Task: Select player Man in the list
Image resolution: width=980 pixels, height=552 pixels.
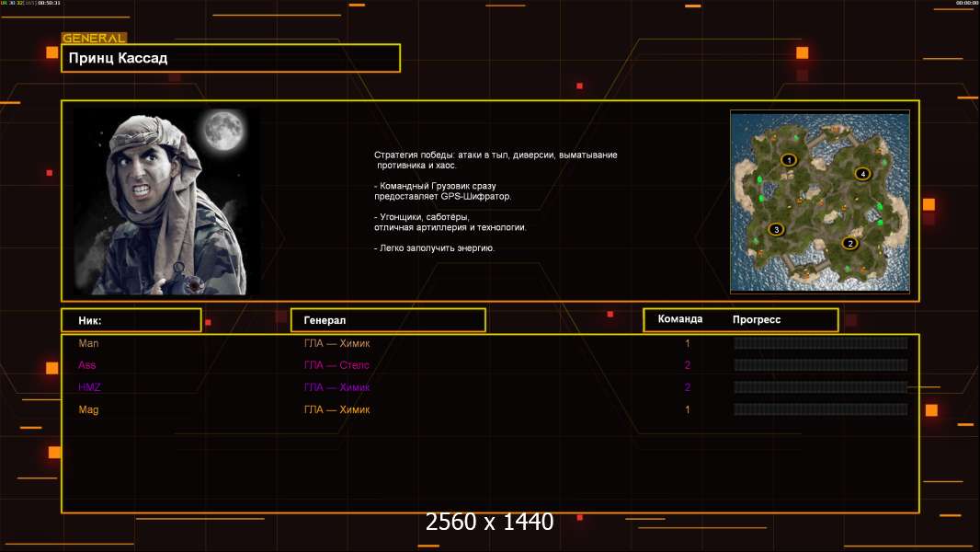Action: pos(88,343)
